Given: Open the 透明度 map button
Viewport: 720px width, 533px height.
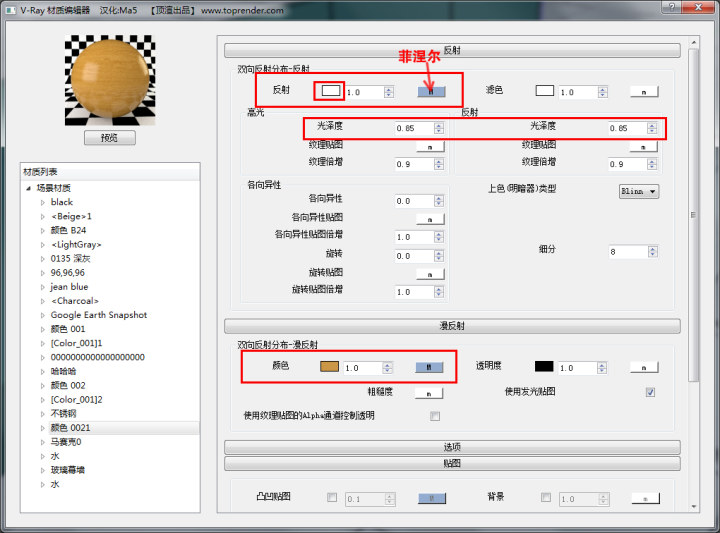Looking at the screenshot, I should [644, 367].
